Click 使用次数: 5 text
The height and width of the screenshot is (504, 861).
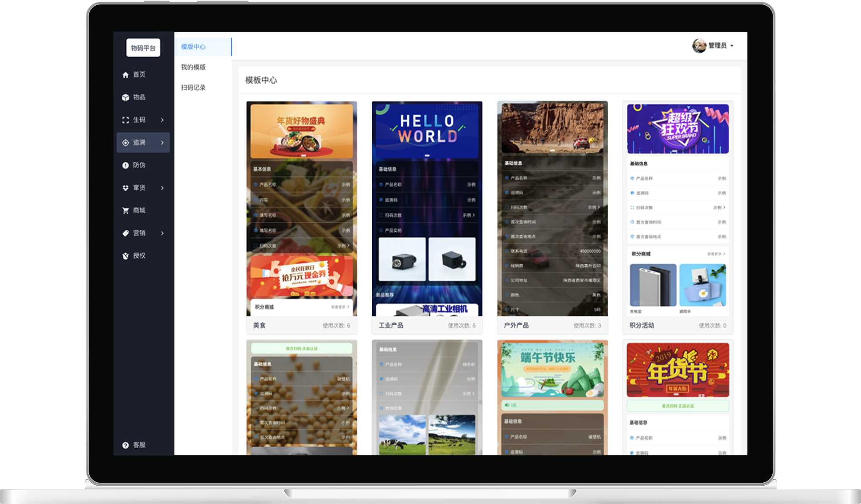461,326
